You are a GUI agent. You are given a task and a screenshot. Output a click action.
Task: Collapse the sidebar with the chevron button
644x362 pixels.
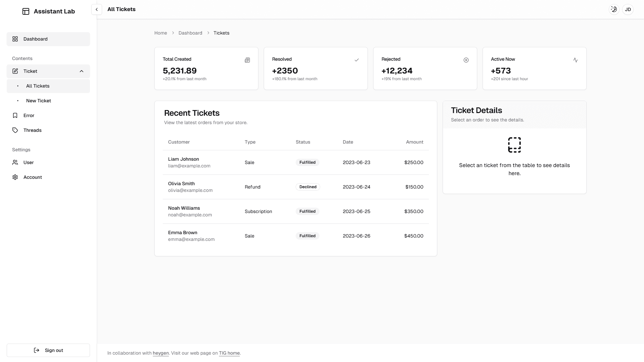(x=97, y=9)
